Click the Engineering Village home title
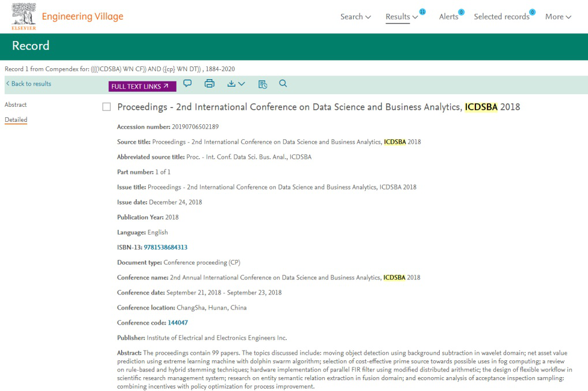588x391 pixels. pyautogui.click(x=83, y=16)
